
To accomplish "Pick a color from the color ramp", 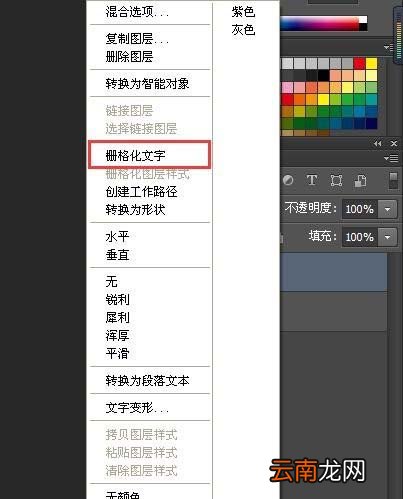I will (x=320, y=23).
